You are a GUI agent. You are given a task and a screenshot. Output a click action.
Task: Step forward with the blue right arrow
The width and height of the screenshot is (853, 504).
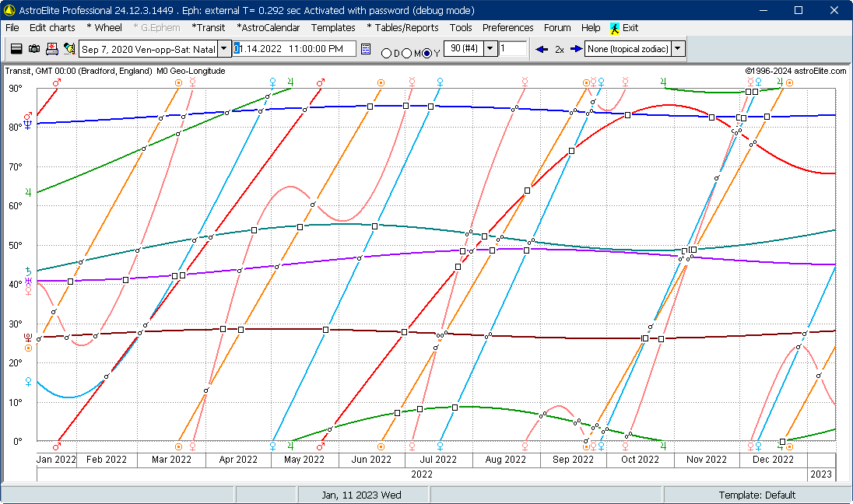576,49
